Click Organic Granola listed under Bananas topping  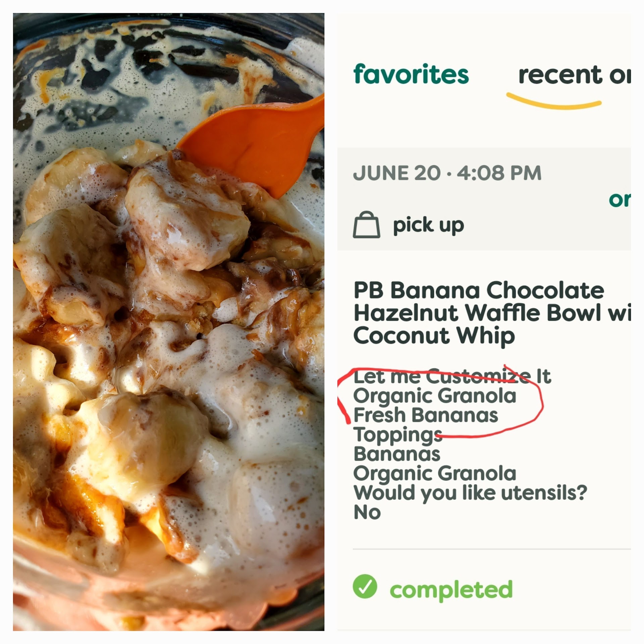pyautogui.click(x=434, y=474)
